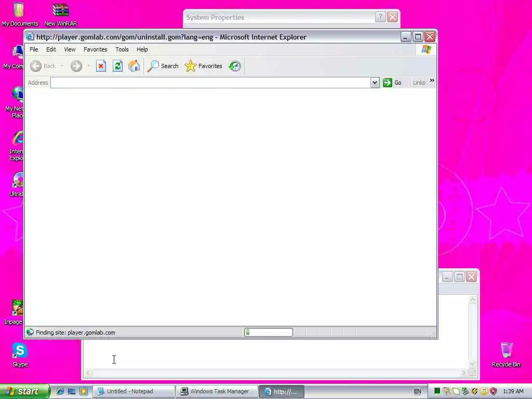Maximize the Internet Explorer window
Screen dimensions: 532x399
click(x=418, y=37)
